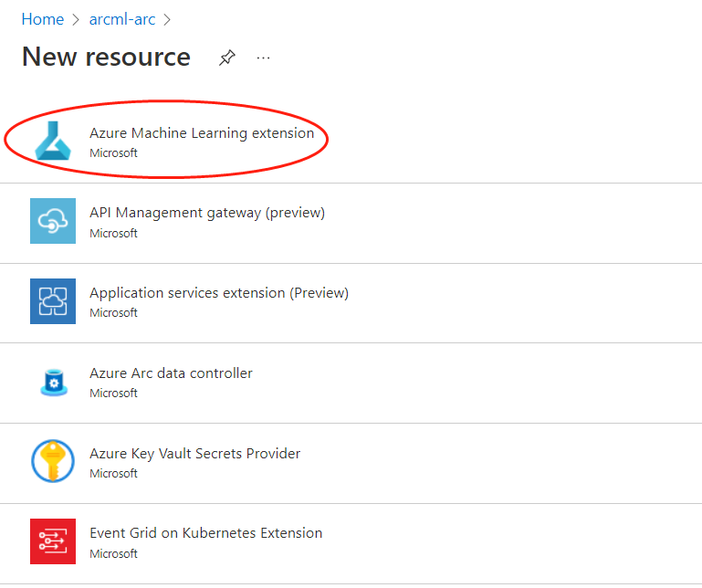The width and height of the screenshot is (702, 588).
Task: Select the Azure Machine Learning extension title
Action: pyautogui.click(x=202, y=133)
